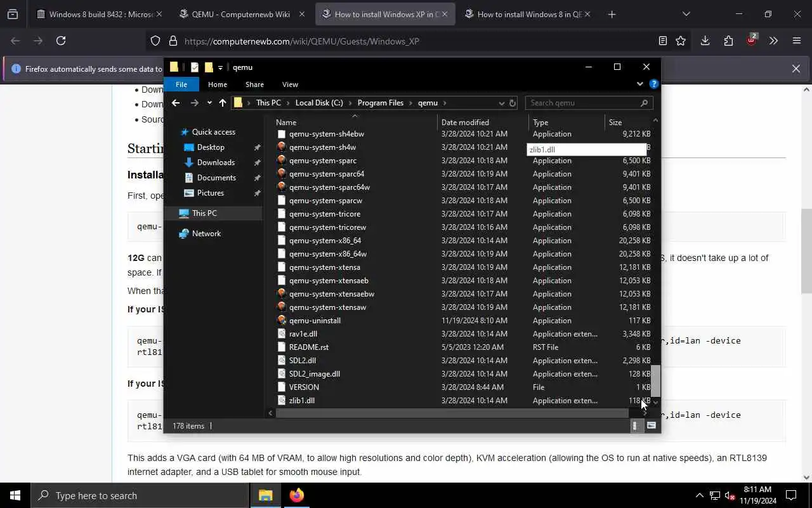Select Desktop in Quick access
Image resolution: width=812 pixels, height=508 pixels.
click(211, 147)
